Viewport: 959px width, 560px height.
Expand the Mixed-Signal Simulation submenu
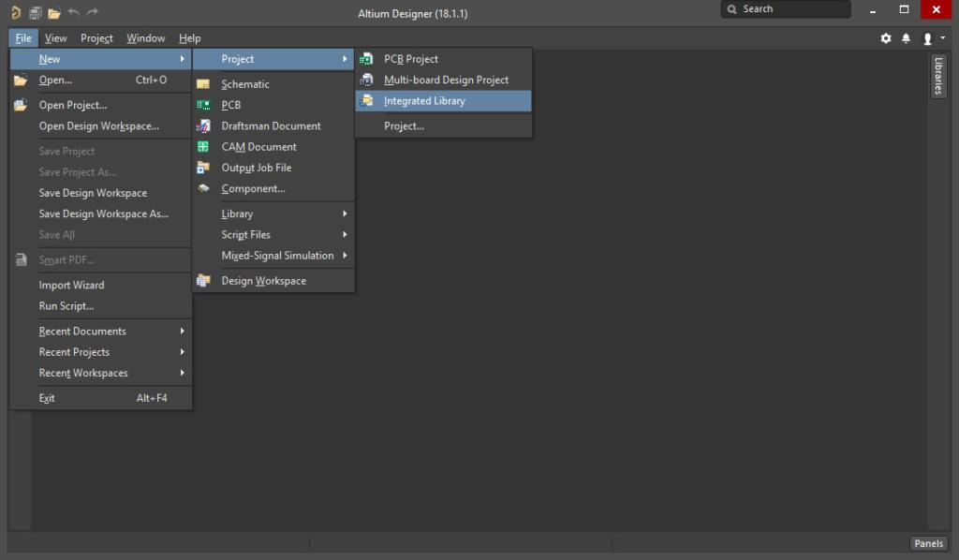(x=273, y=256)
